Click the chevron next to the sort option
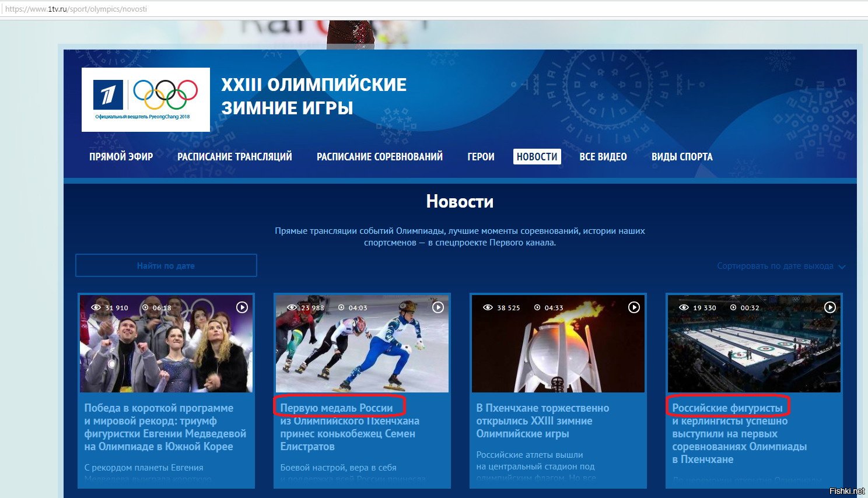 coord(842,266)
